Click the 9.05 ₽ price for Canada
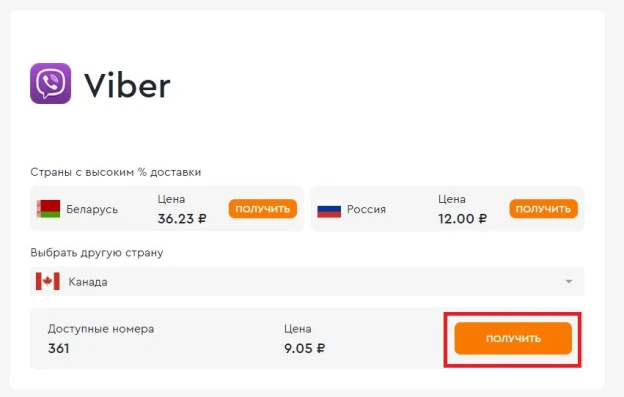The width and height of the screenshot is (624, 397). (304, 348)
